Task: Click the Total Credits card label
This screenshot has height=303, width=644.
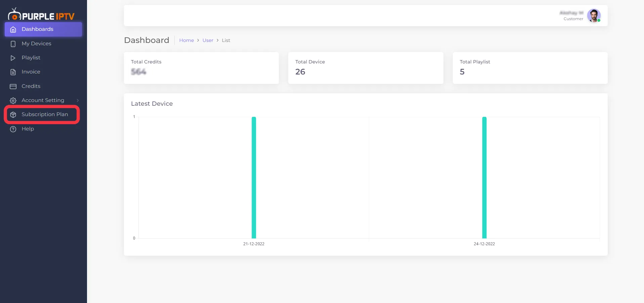Action: click(146, 62)
